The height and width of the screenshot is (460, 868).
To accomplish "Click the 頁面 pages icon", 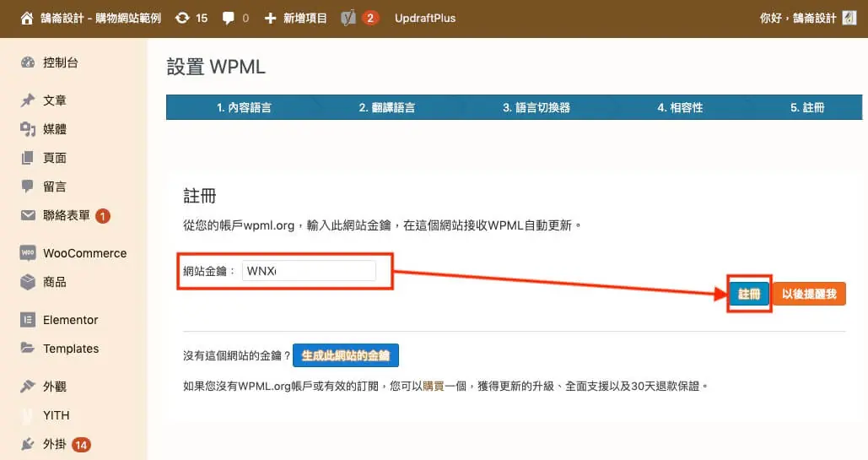I will click(x=28, y=158).
